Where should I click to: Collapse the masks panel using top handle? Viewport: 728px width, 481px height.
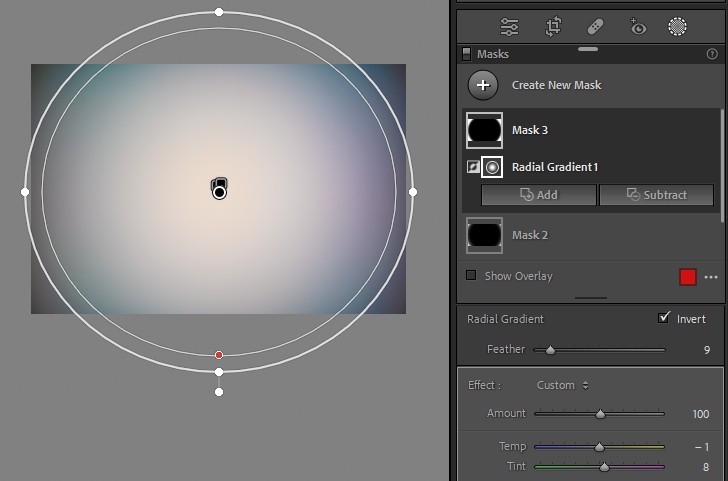click(x=588, y=49)
